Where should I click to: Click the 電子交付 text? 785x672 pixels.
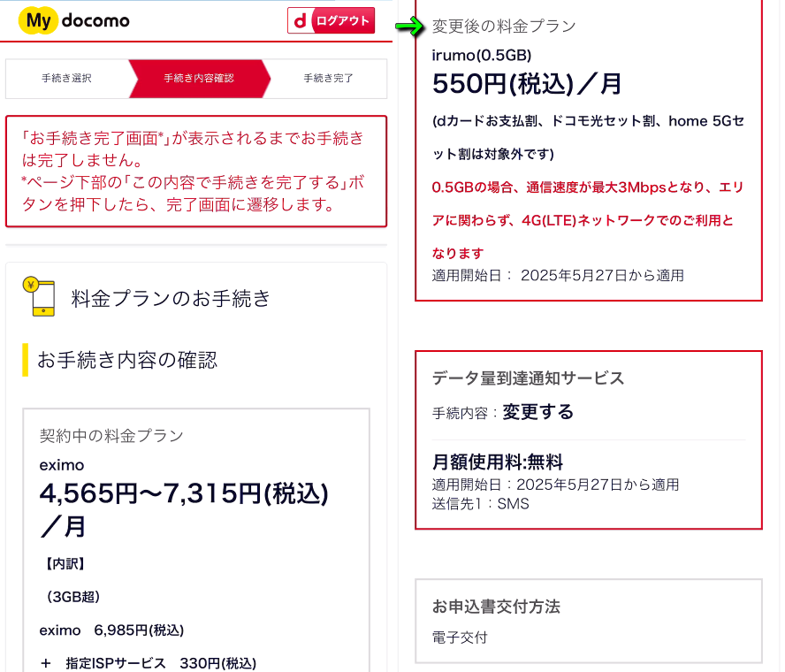coord(460,638)
